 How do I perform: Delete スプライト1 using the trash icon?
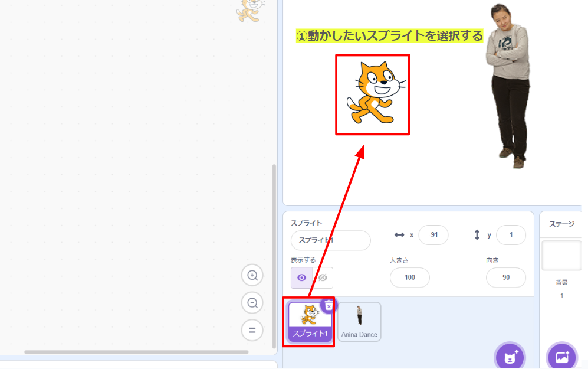click(329, 306)
